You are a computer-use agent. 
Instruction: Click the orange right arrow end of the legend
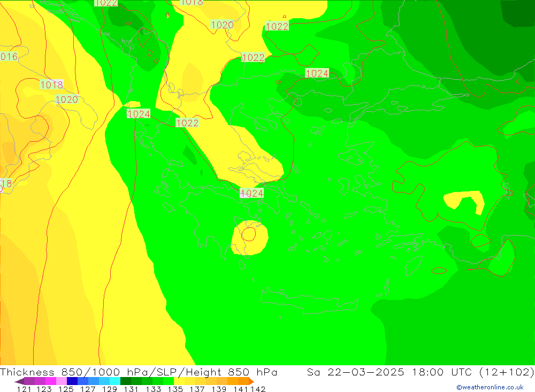(x=251, y=381)
